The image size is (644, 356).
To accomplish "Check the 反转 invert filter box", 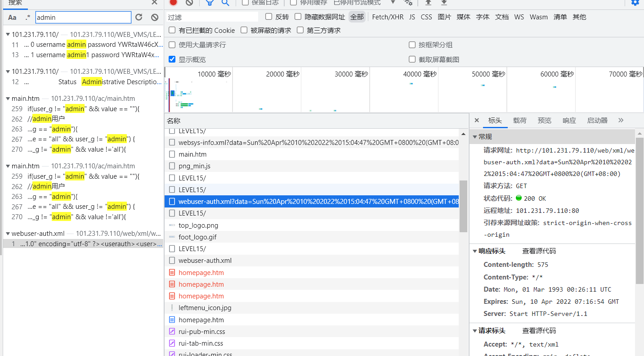I will tap(269, 17).
